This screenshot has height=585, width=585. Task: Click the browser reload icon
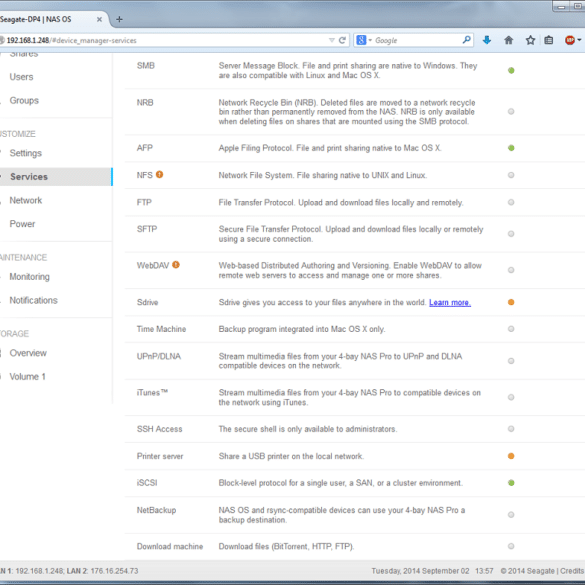click(x=342, y=40)
